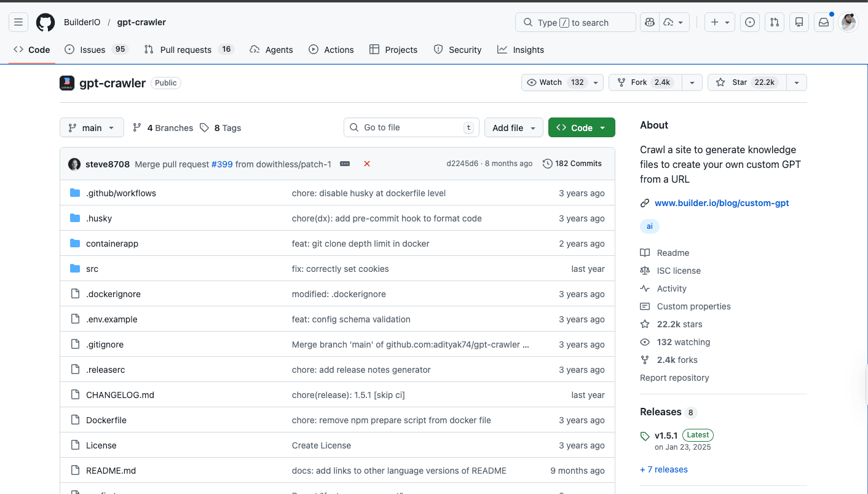
Task: Open the src folder
Action: [92, 269]
